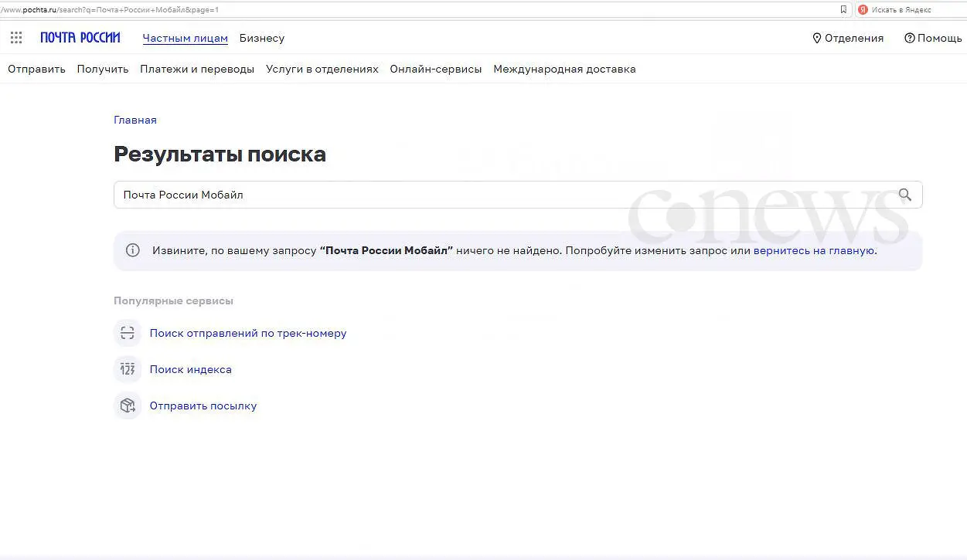Click the magnifier search icon
This screenshot has width=967, height=560.
coord(904,195)
